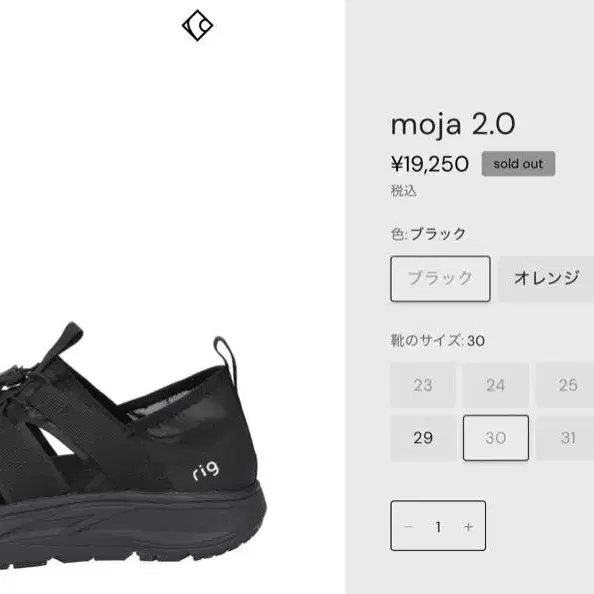The height and width of the screenshot is (594, 594).
Task: Click the rig logo on shoe heel
Action: tap(206, 471)
